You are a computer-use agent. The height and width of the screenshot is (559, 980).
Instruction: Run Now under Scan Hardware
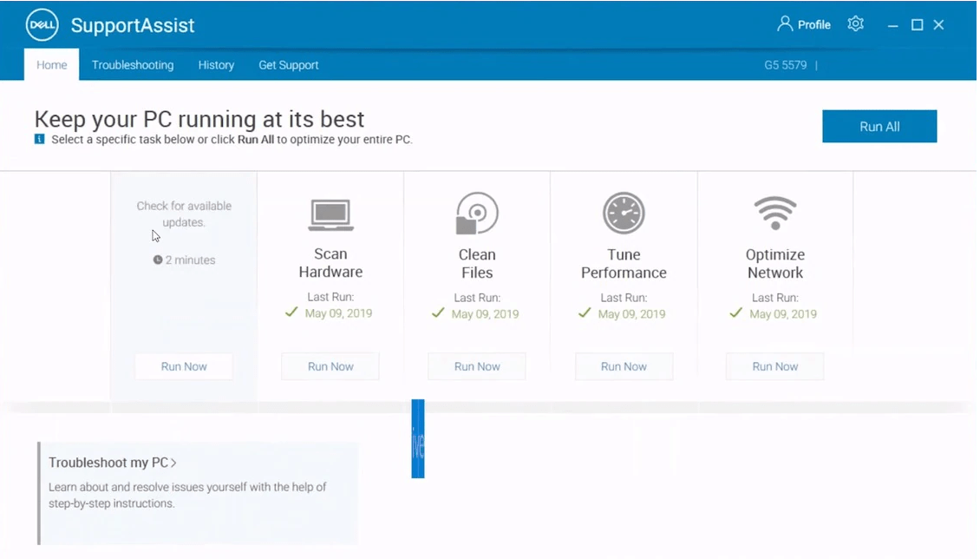(330, 366)
